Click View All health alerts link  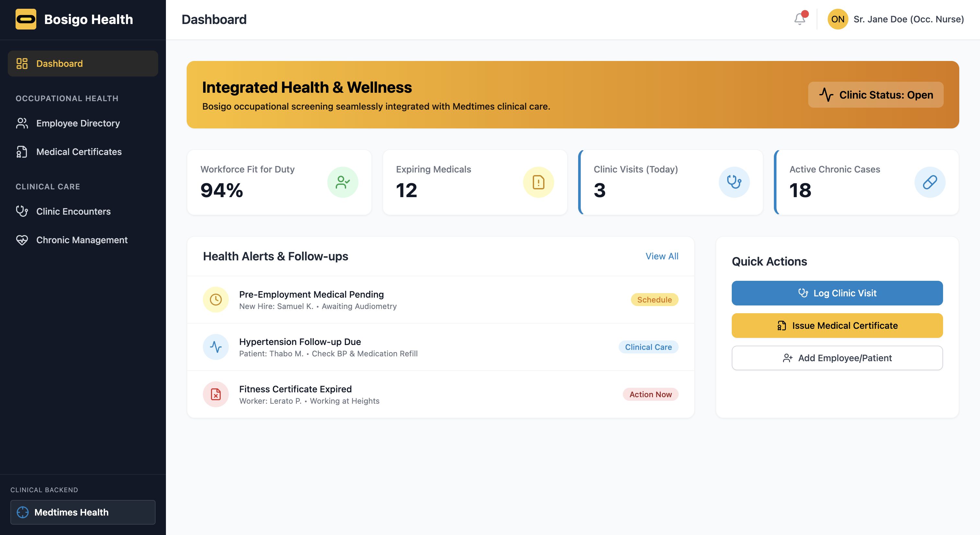pyautogui.click(x=661, y=256)
